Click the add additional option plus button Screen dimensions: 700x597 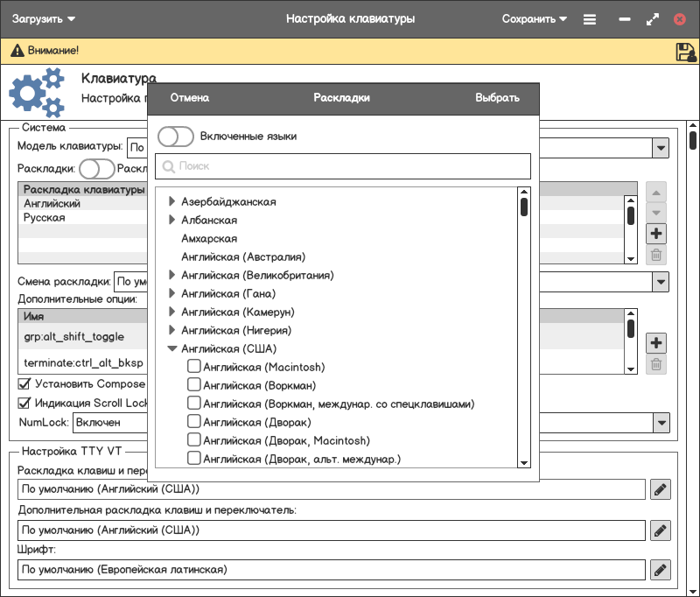tap(656, 342)
